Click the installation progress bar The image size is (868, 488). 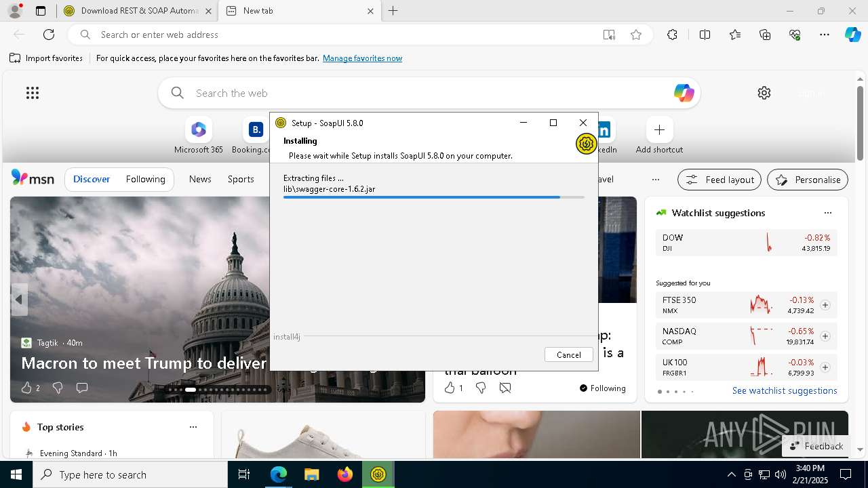434,197
